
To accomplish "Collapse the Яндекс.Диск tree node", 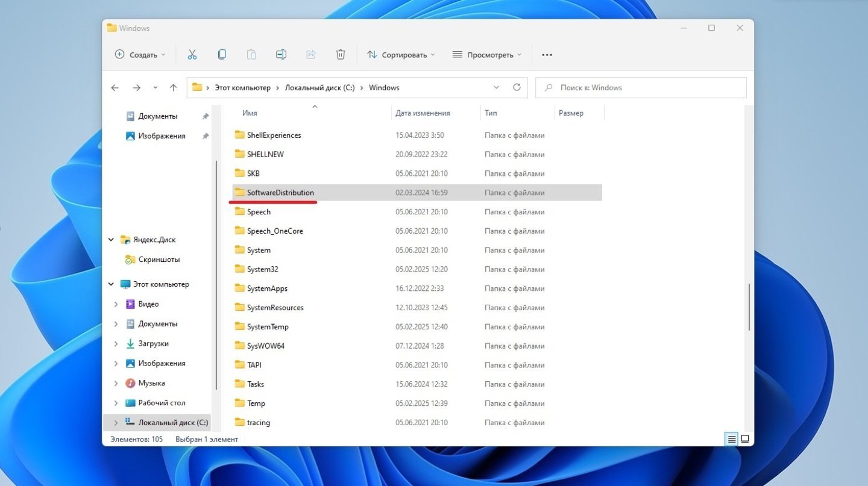I will (111, 240).
